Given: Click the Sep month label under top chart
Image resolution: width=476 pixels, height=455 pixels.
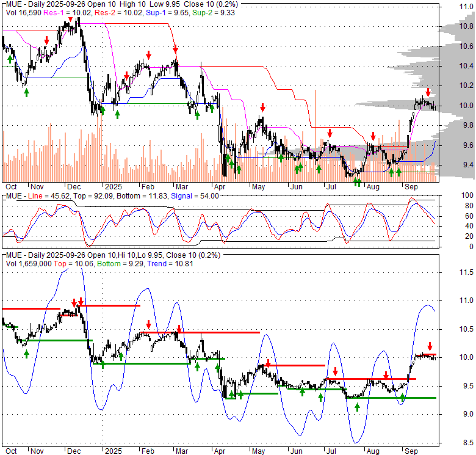Looking at the screenshot, I should click(x=411, y=187).
